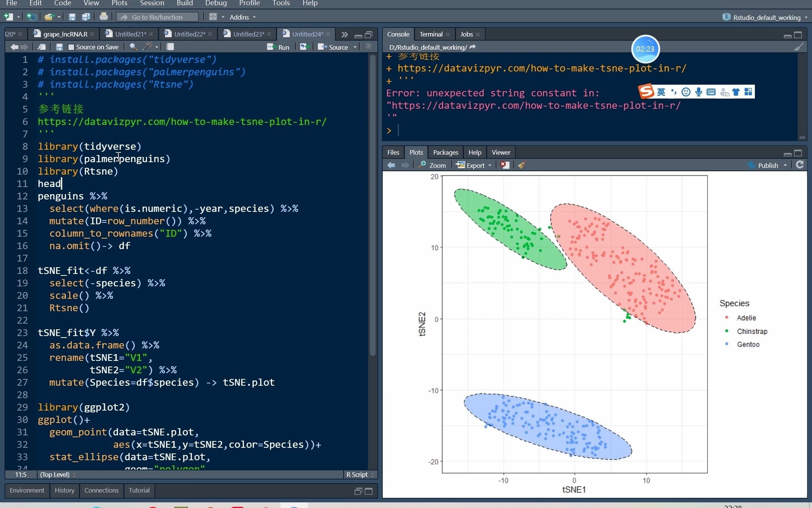Click the save all documents icon
The width and height of the screenshot is (812, 508).
coord(86,17)
